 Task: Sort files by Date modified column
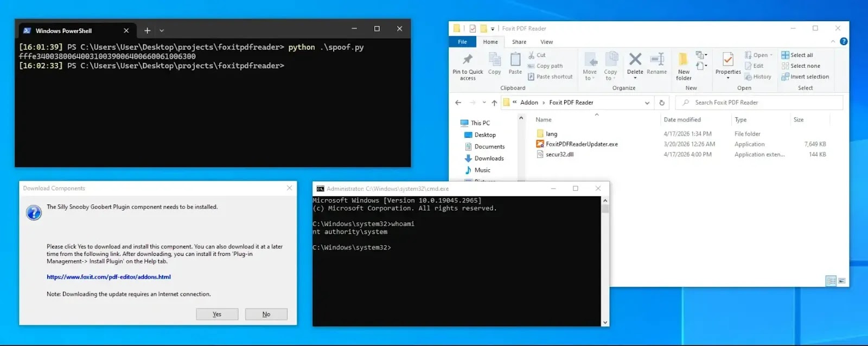682,120
